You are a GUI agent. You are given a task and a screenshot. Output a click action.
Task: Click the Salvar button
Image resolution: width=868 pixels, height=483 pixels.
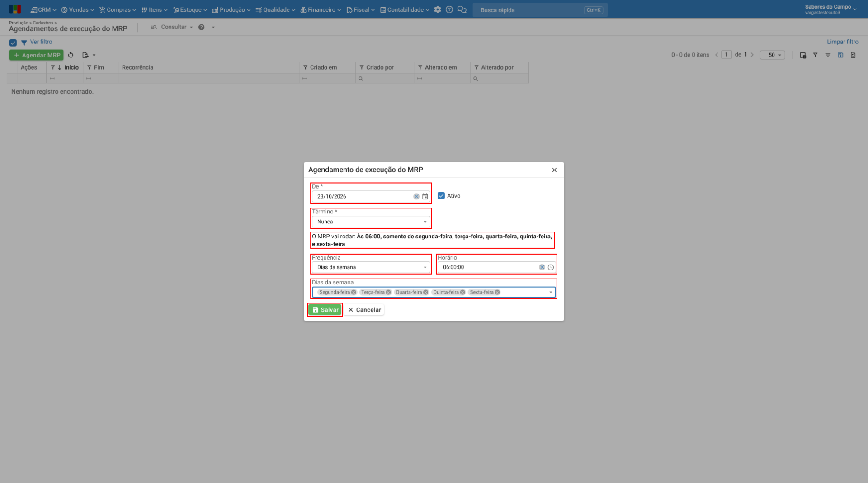[x=325, y=310]
